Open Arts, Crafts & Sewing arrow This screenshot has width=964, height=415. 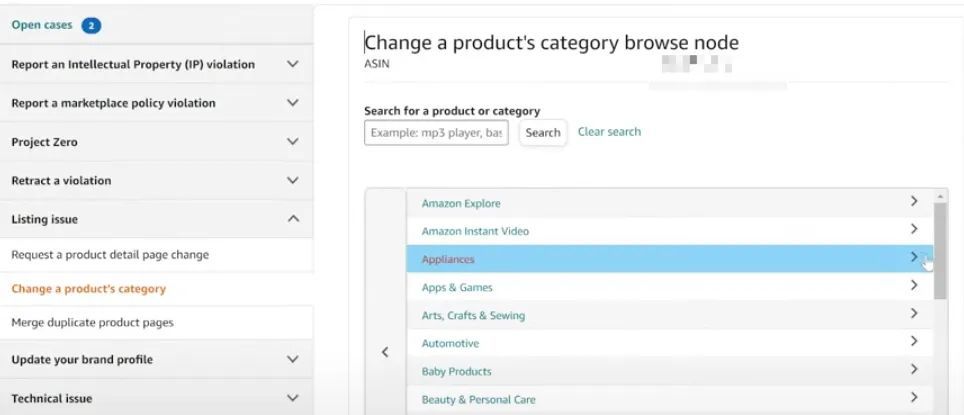914,314
